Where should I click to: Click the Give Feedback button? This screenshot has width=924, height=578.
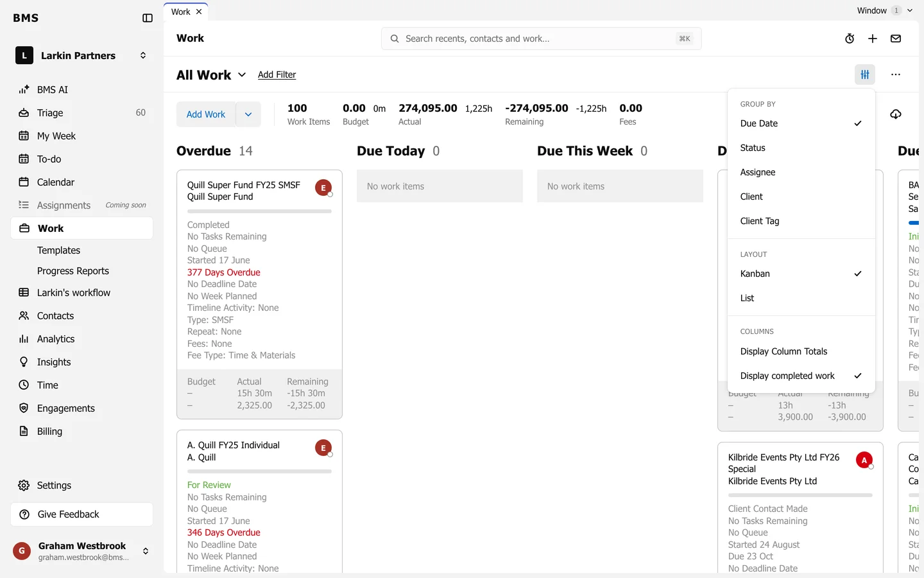[81, 514]
